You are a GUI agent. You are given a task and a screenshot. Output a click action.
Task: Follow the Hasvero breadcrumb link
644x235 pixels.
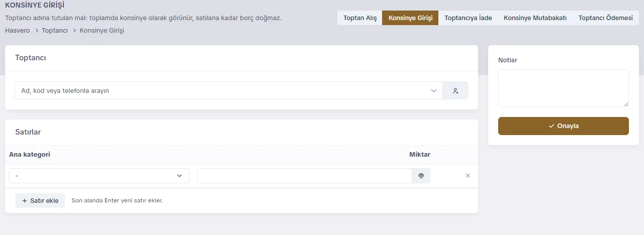(x=18, y=31)
